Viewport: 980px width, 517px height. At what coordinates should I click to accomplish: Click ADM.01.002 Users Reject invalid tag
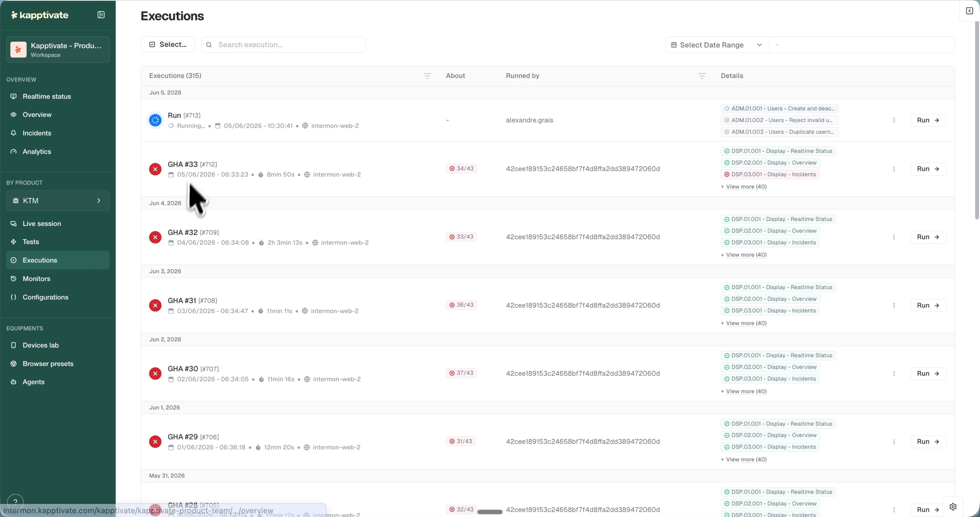pos(779,120)
